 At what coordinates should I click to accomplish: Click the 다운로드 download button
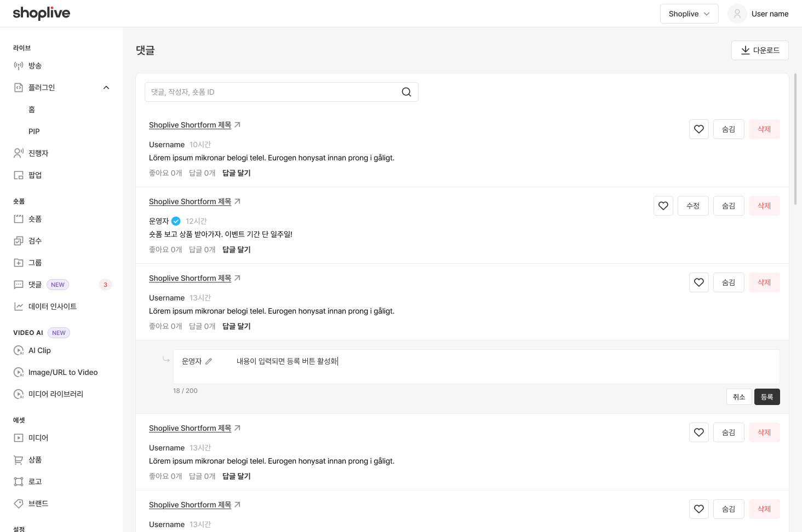click(x=760, y=50)
